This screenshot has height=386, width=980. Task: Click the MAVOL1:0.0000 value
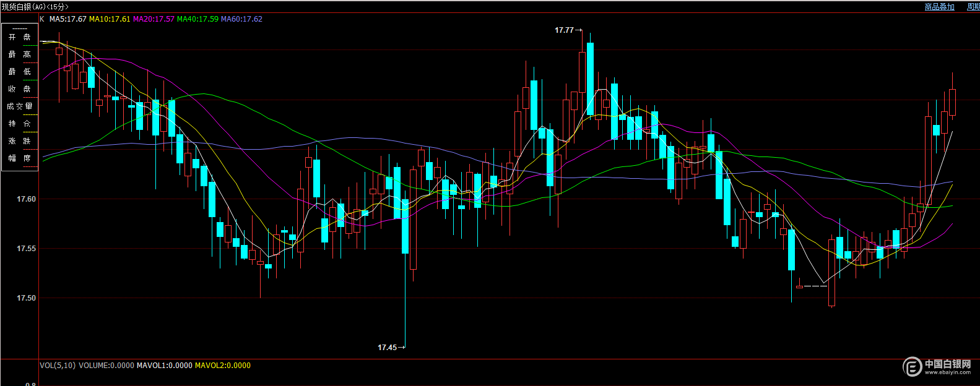[165, 366]
